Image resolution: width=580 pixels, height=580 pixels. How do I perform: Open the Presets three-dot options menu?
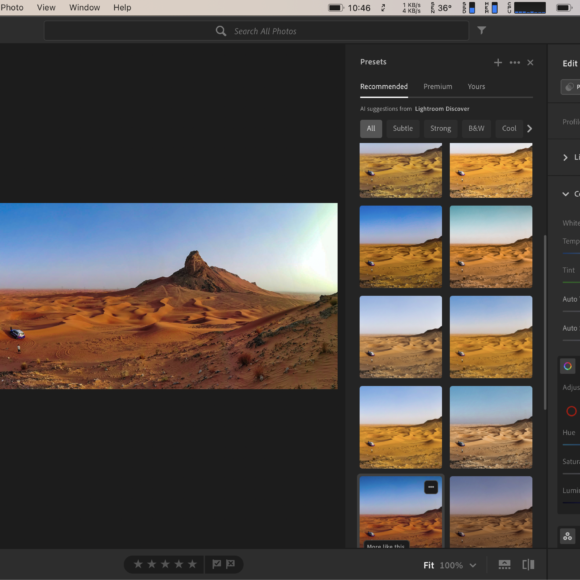515,63
